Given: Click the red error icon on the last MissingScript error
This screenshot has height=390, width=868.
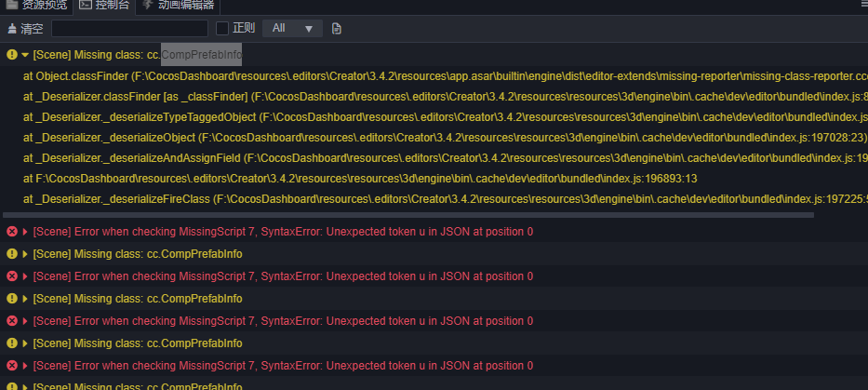Looking at the screenshot, I should pos(11,366).
